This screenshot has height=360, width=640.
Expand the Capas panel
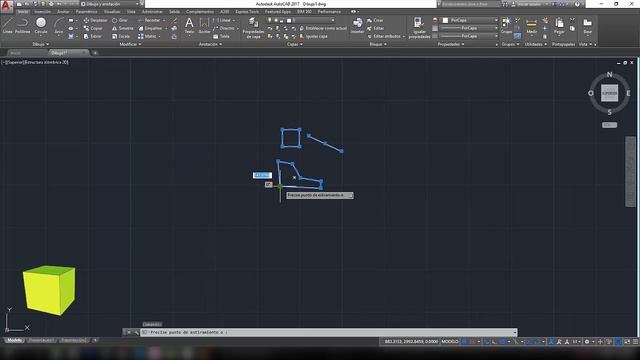295,44
